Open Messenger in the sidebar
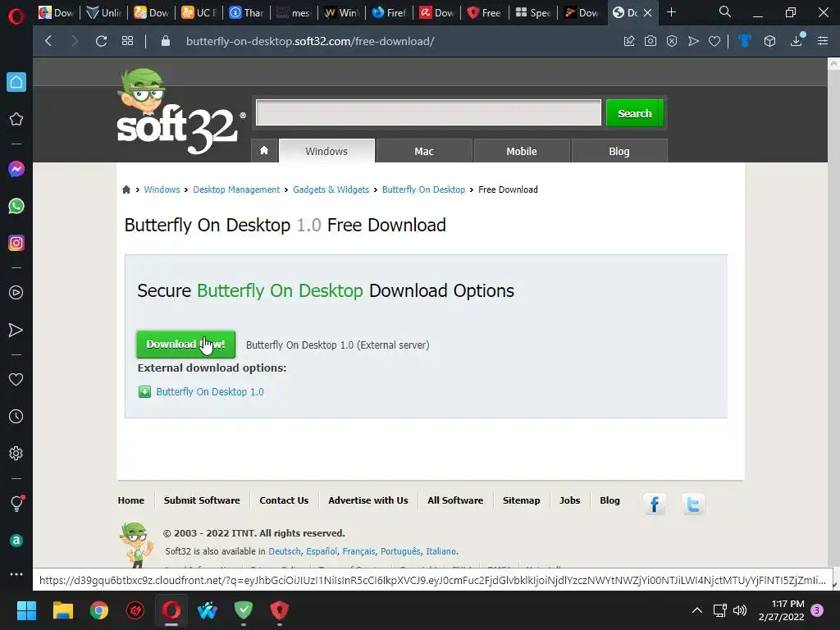Viewport: 840px width, 630px height. coord(16,169)
